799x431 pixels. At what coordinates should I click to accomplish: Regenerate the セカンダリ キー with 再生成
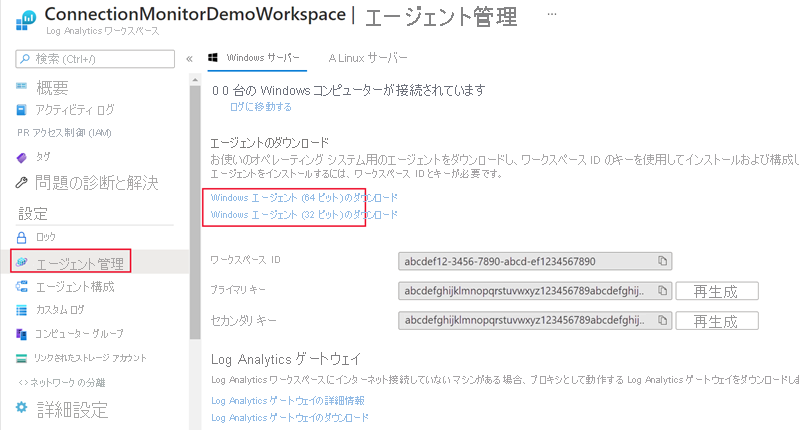pyautogui.click(x=716, y=321)
